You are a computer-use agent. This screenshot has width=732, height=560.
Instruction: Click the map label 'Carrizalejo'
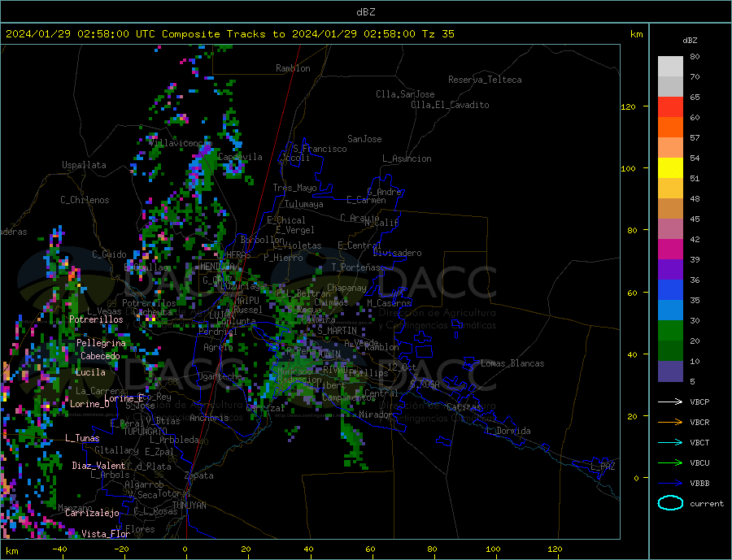tap(92, 514)
